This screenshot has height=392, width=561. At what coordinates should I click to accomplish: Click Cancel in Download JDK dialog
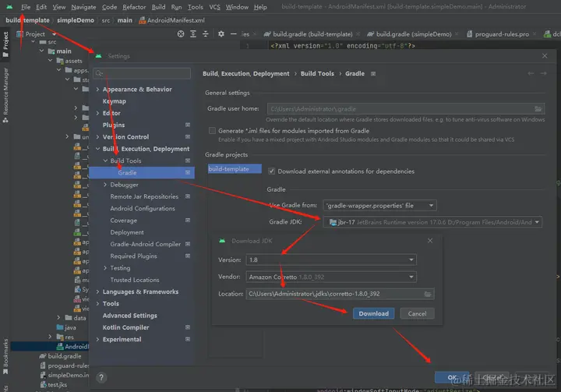[x=417, y=313]
